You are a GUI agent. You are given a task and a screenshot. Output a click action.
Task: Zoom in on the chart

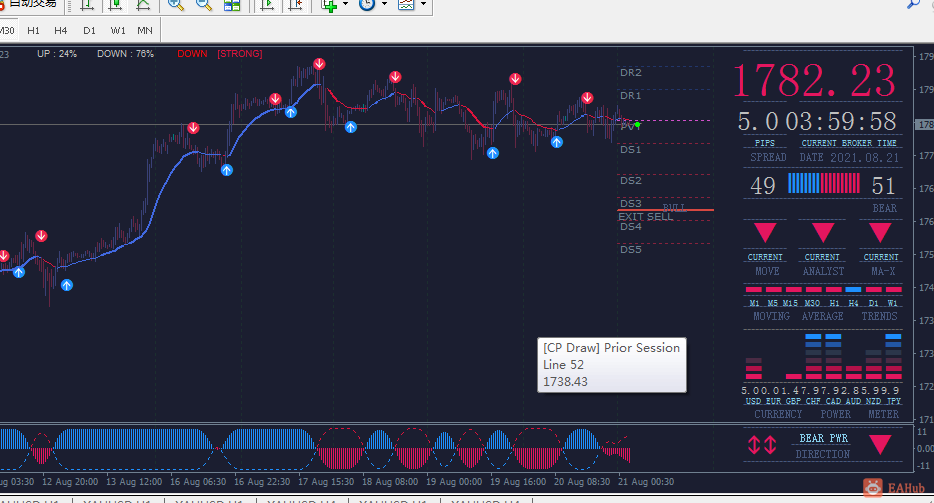coord(176,5)
